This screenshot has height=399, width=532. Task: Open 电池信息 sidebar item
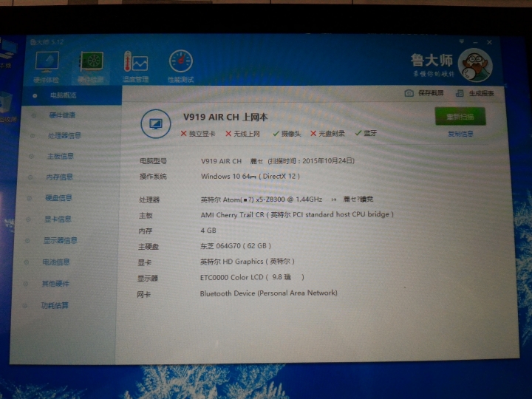[56, 262]
